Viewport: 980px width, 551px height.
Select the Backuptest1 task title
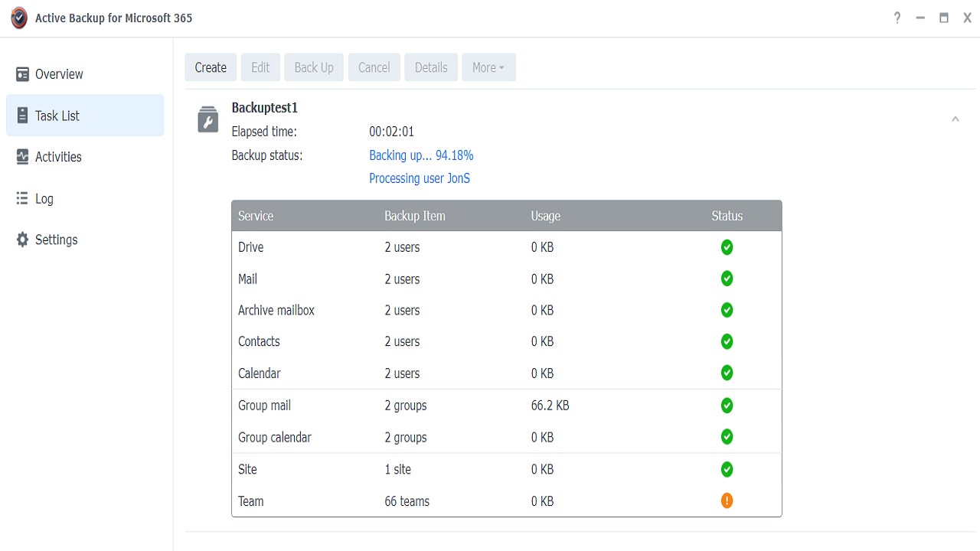point(264,108)
